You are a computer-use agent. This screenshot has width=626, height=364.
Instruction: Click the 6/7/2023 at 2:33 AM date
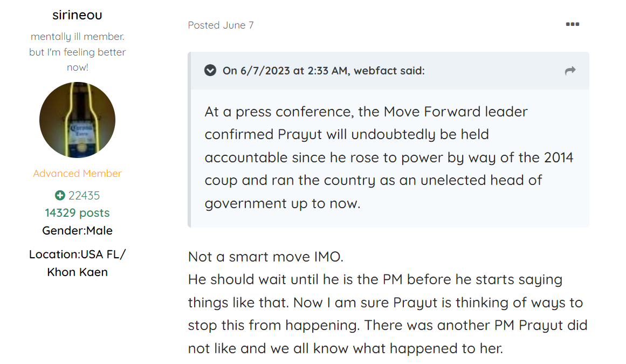[294, 71]
